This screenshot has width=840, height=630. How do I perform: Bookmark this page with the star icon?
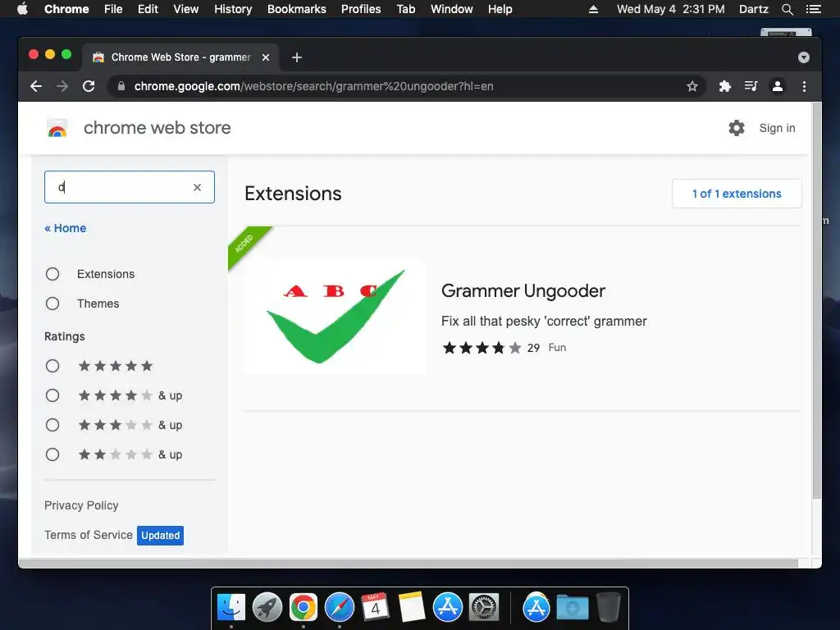coord(692,86)
